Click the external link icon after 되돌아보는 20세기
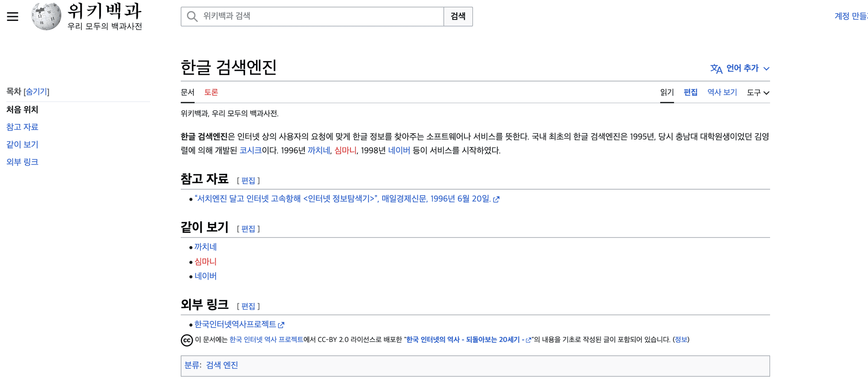 coord(528,339)
